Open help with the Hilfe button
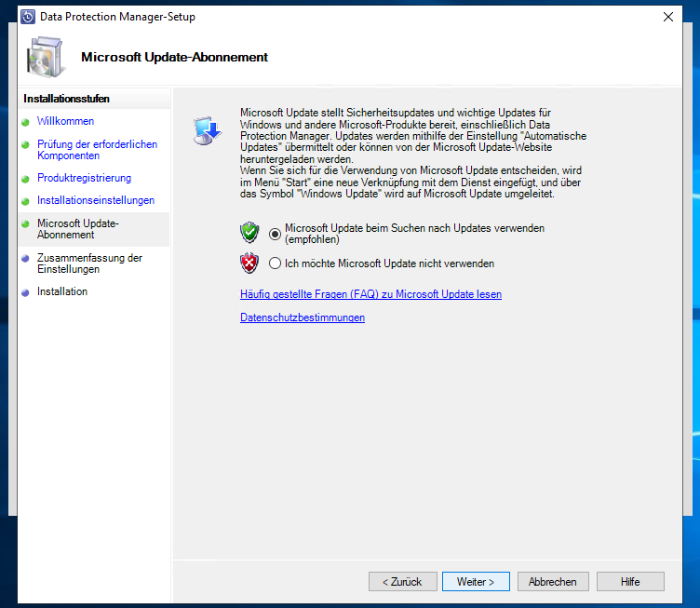 pyautogui.click(x=630, y=582)
